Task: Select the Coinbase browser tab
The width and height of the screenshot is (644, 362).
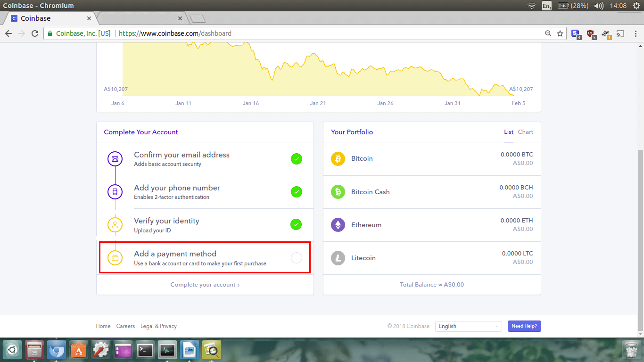Action: click(50, 18)
